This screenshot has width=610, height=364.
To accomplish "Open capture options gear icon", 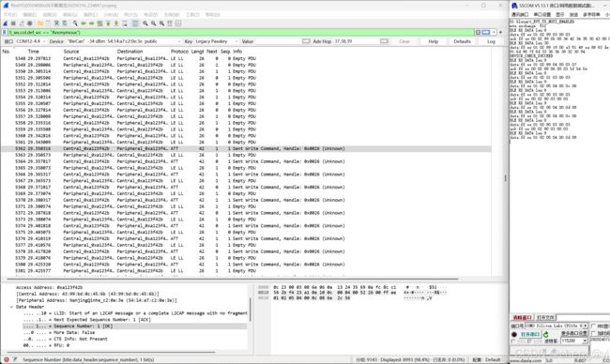I will (x=30, y=23).
